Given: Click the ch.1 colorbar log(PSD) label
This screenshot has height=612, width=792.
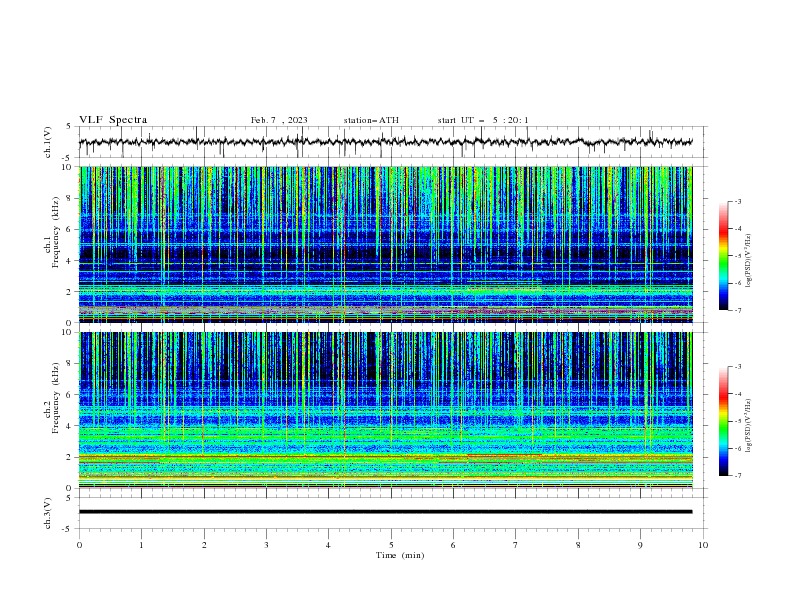Looking at the screenshot, I should (x=748, y=261).
